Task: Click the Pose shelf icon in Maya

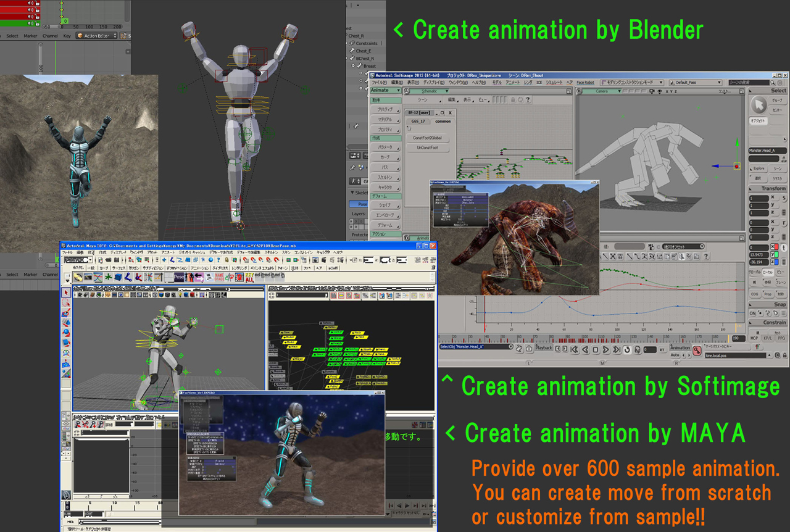Action: 180,278
